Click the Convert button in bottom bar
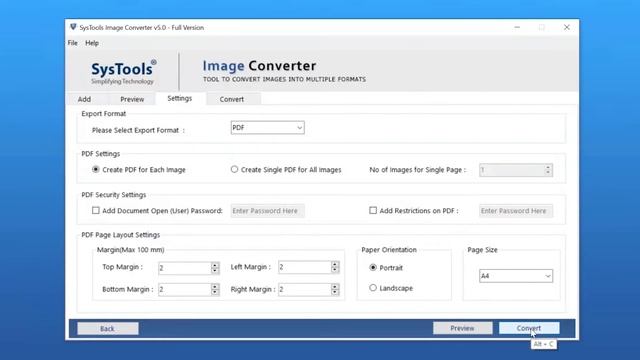The width and height of the screenshot is (640, 360). point(529,328)
